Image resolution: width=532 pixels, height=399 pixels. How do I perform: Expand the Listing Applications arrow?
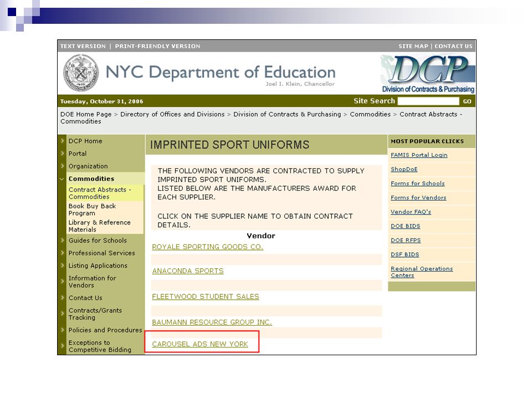(63, 265)
